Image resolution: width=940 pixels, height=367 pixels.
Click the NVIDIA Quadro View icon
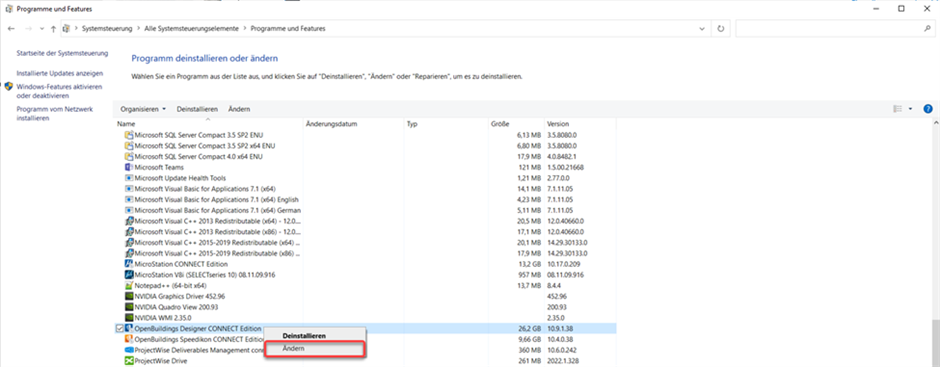tap(128, 307)
